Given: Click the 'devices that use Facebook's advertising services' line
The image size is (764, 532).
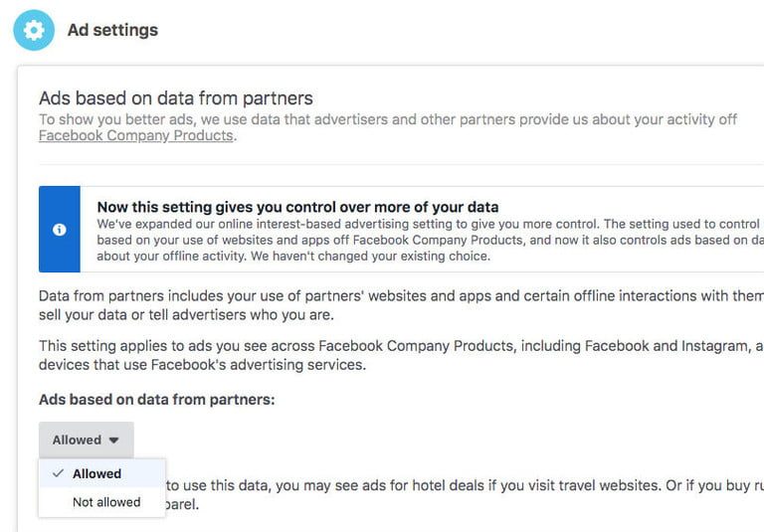Looking at the screenshot, I should 202,365.
